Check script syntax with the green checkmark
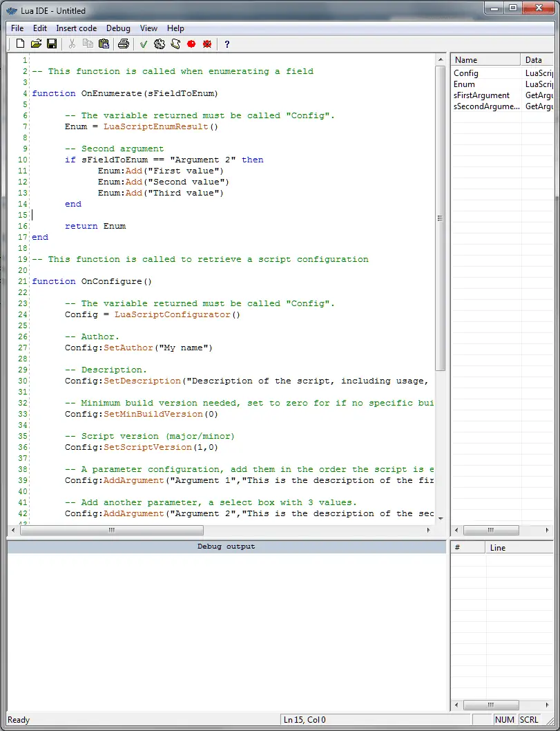The height and width of the screenshot is (731, 560). pyautogui.click(x=144, y=44)
